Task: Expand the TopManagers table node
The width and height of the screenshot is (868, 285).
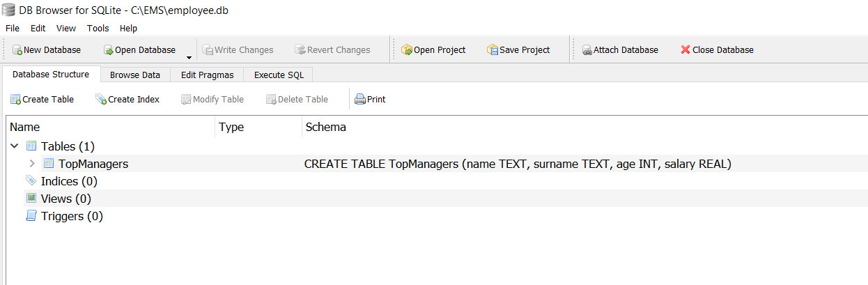Action: tap(32, 164)
